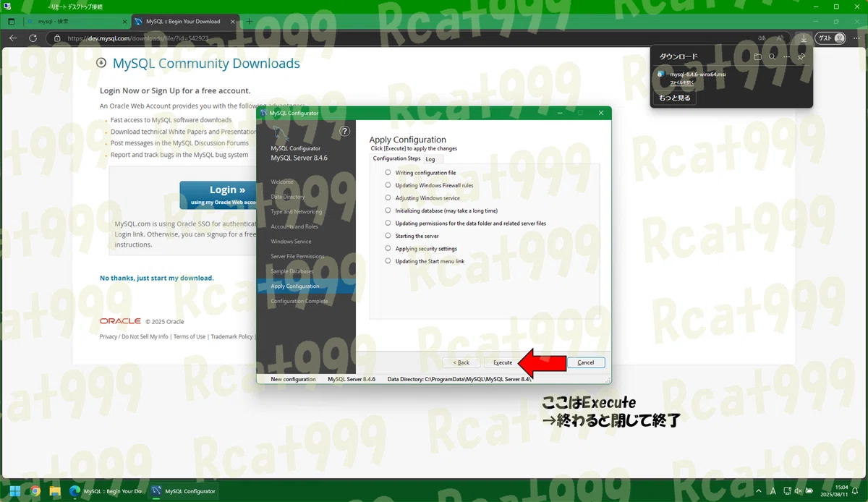
Task: Open File Explorer from the taskbar
Action: (x=54, y=491)
